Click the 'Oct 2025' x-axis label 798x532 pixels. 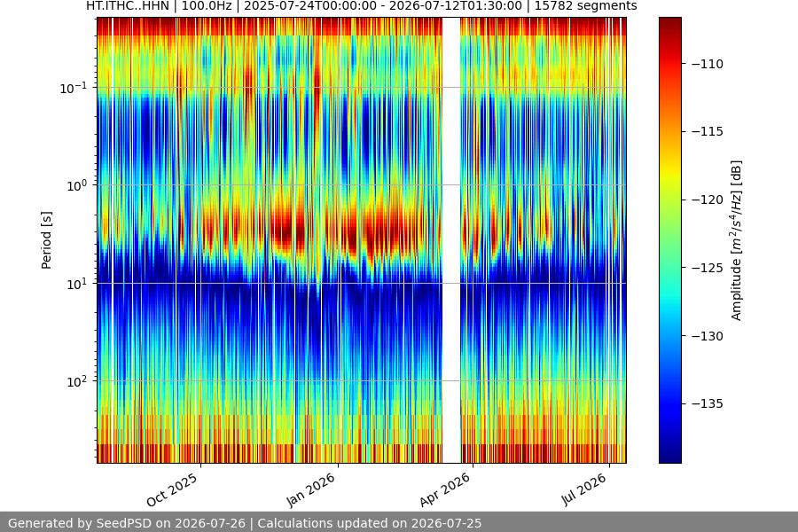point(173,489)
